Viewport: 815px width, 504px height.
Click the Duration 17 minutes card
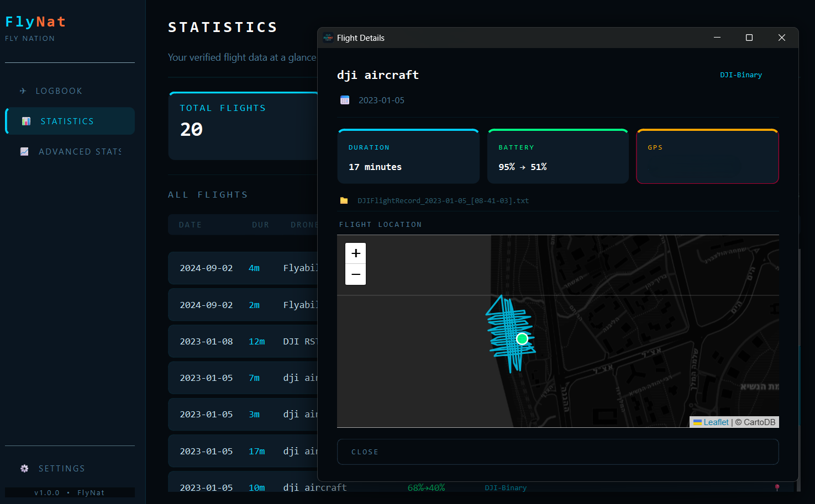click(x=408, y=156)
